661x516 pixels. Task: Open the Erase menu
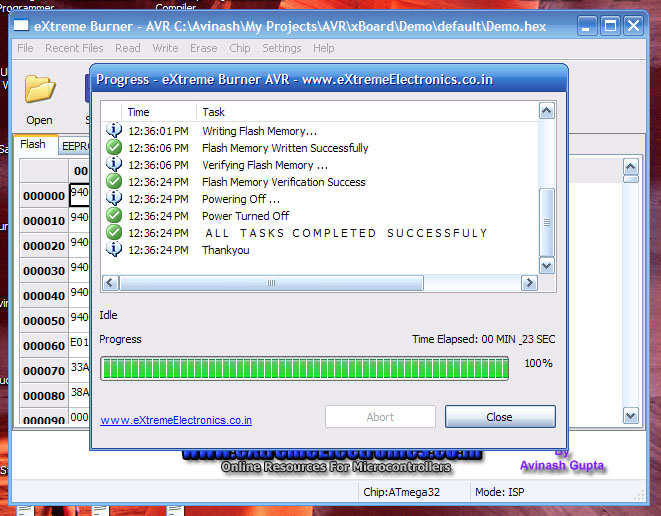[204, 48]
